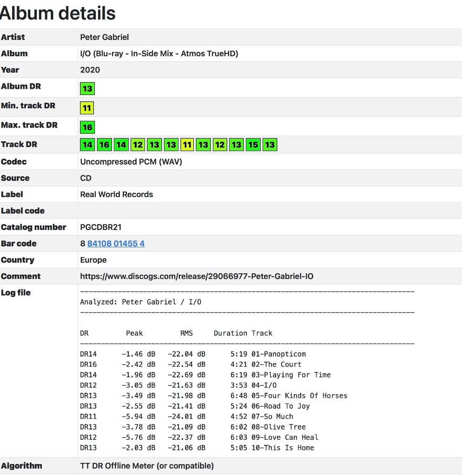Image resolution: width=462 pixels, height=476 pixels.
Task: Click log row '10-This Is Home'
Action: click(x=197, y=448)
